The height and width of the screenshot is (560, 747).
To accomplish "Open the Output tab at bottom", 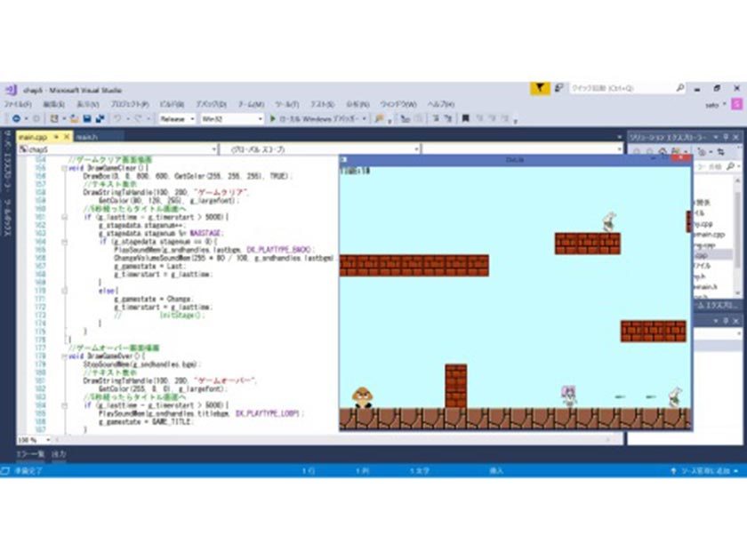I will click(x=59, y=454).
